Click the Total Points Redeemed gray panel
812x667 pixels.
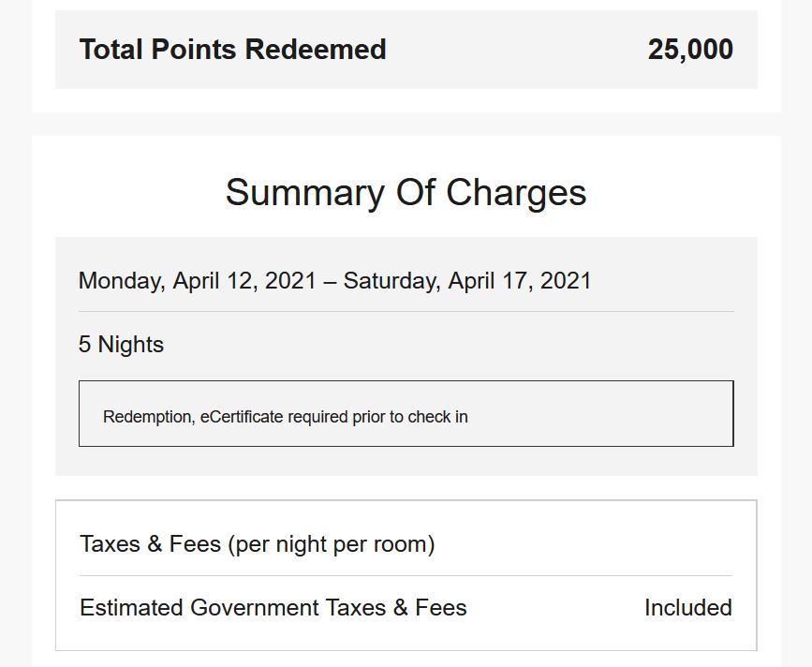point(406,50)
